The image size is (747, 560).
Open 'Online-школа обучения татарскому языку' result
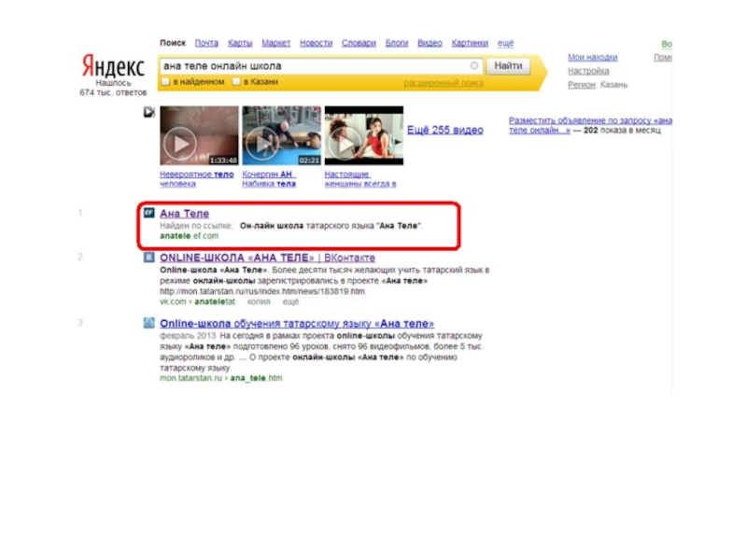click(297, 323)
